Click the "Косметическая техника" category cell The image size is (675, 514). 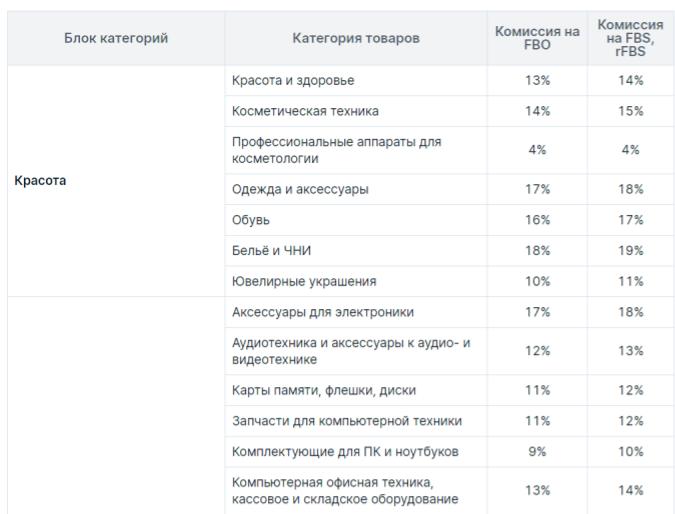(305, 110)
